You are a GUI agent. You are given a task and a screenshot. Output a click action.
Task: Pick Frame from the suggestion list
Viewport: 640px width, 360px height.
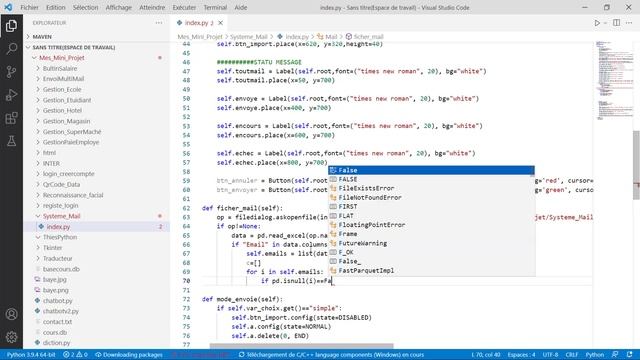click(431, 234)
